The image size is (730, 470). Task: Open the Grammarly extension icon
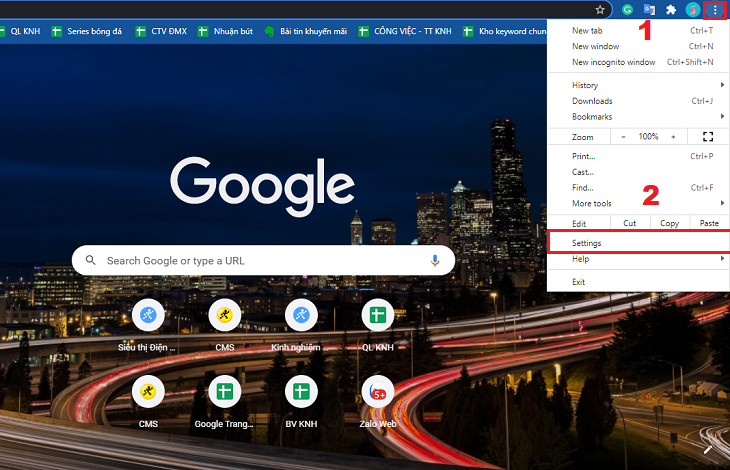627,9
